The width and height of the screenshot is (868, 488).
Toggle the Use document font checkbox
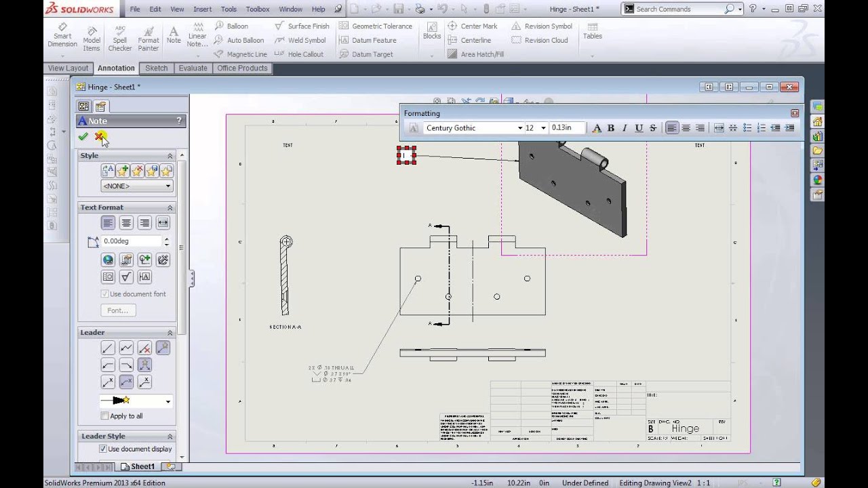(104, 293)
